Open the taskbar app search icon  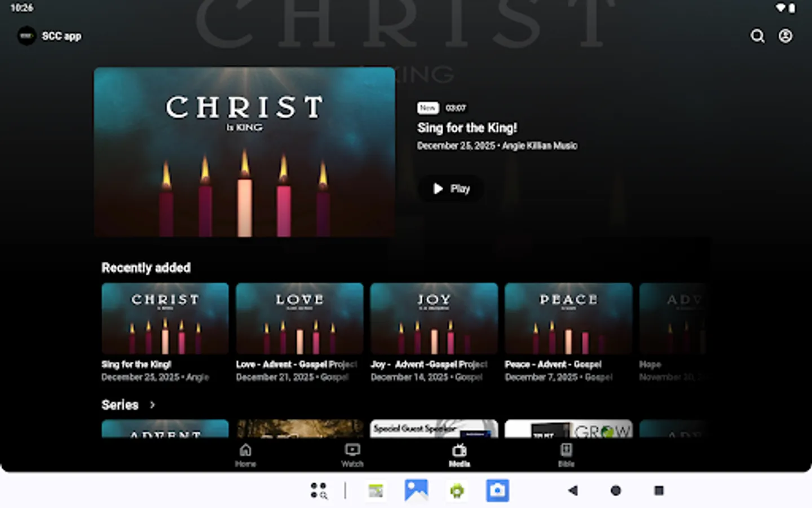tap(318, 491)
